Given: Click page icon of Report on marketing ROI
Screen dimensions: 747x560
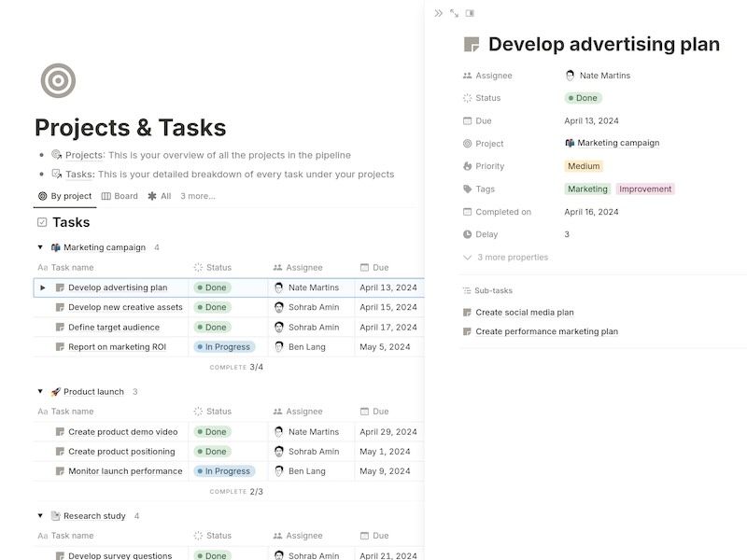Looking at the screenshot, I should click(x=60, y=347).
